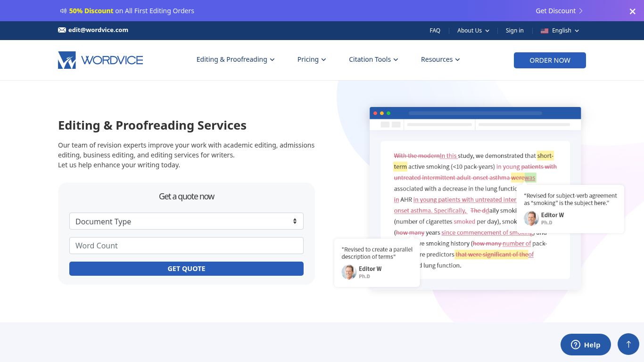Screen dimensions: 644x362
Task: Click the megaphone icon in banner
Action: tap(63, 11)
